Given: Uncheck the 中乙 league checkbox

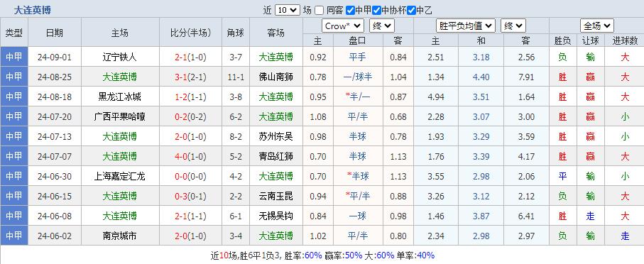Looking at the screenshot, I should 412,11.
